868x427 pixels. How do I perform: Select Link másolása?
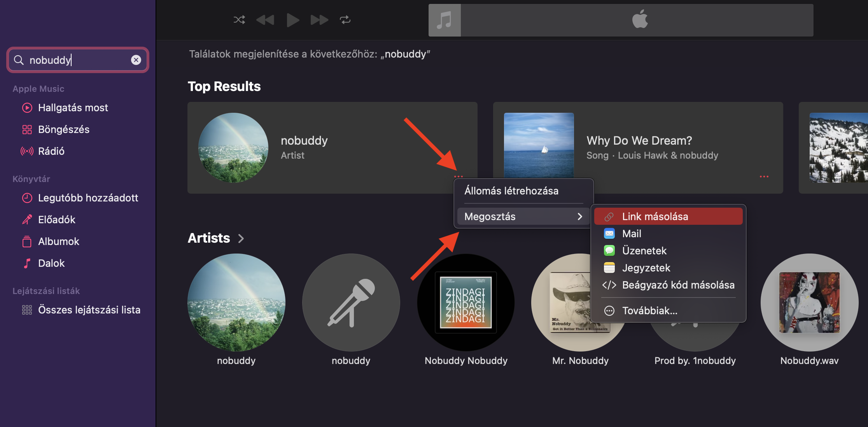tap(668, 217)
